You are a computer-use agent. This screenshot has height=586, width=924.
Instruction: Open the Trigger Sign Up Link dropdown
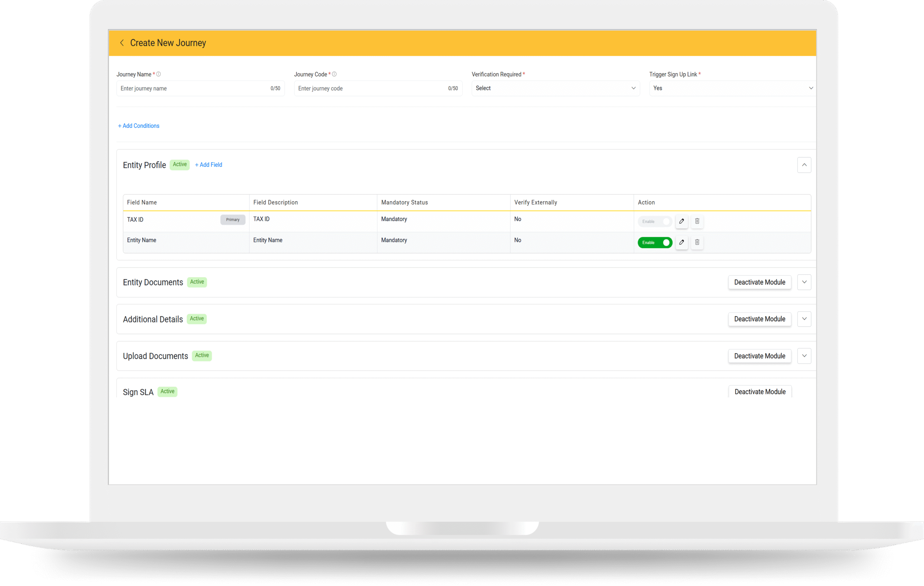coord(732,88)
